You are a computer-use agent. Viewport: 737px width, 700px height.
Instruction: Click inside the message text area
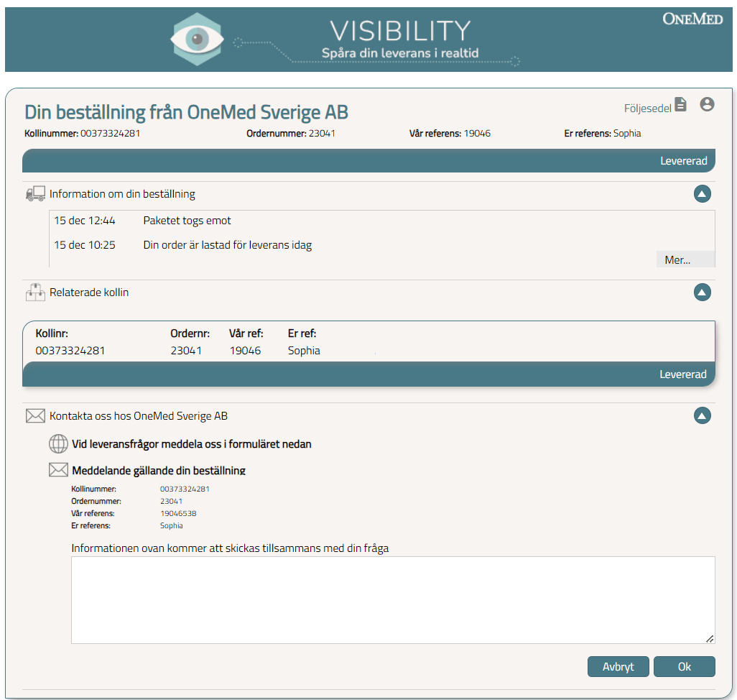(392, 600)
